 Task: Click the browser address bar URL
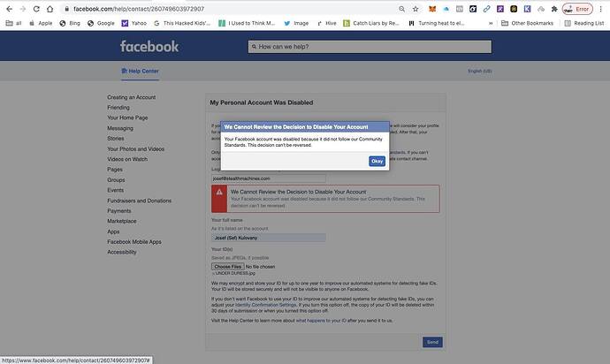tap(139, 9)
